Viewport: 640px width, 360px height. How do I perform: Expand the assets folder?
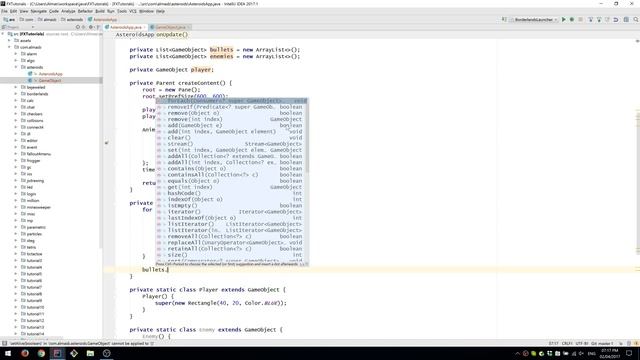point(10,40)
